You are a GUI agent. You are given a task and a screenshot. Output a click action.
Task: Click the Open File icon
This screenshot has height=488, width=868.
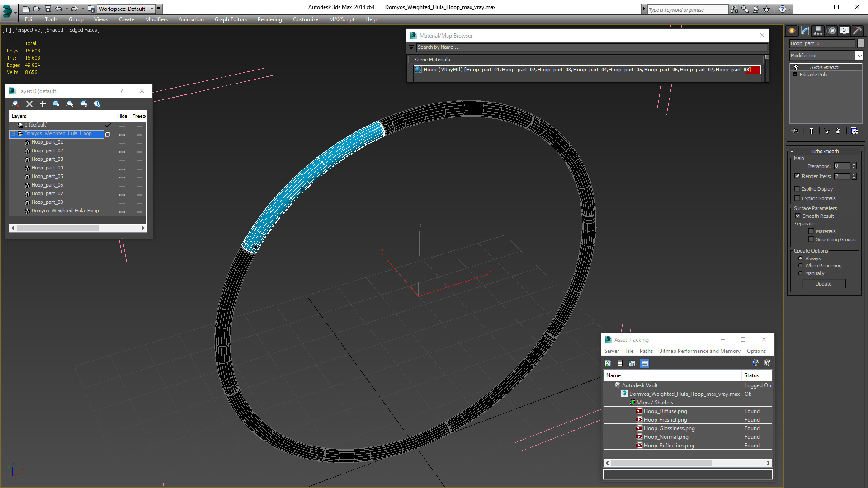click(37, 9)
